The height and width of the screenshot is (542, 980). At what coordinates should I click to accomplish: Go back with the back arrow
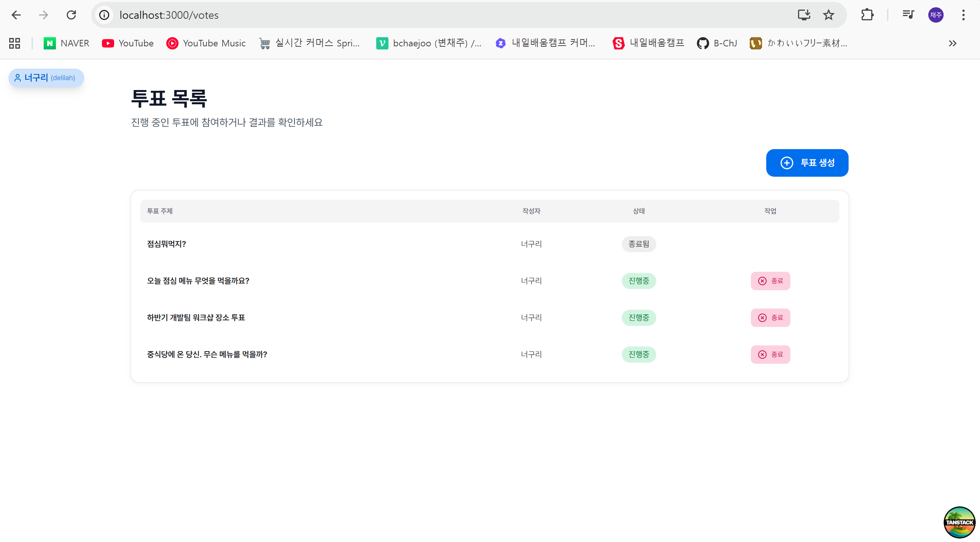click(x=16, y=15)
